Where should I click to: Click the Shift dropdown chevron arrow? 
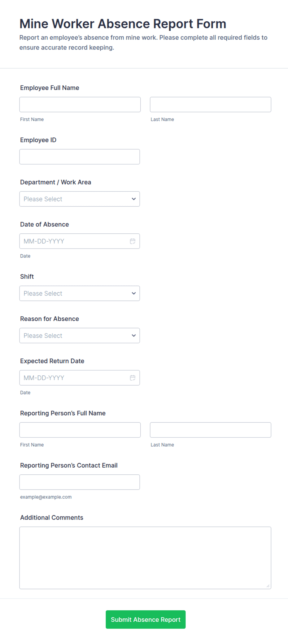click(x=134, y=293)
